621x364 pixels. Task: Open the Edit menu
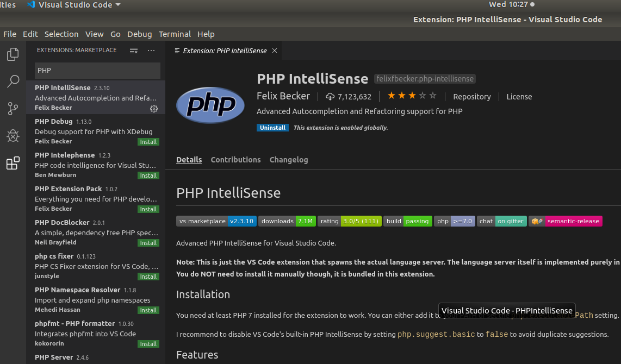tap(30, 34)
